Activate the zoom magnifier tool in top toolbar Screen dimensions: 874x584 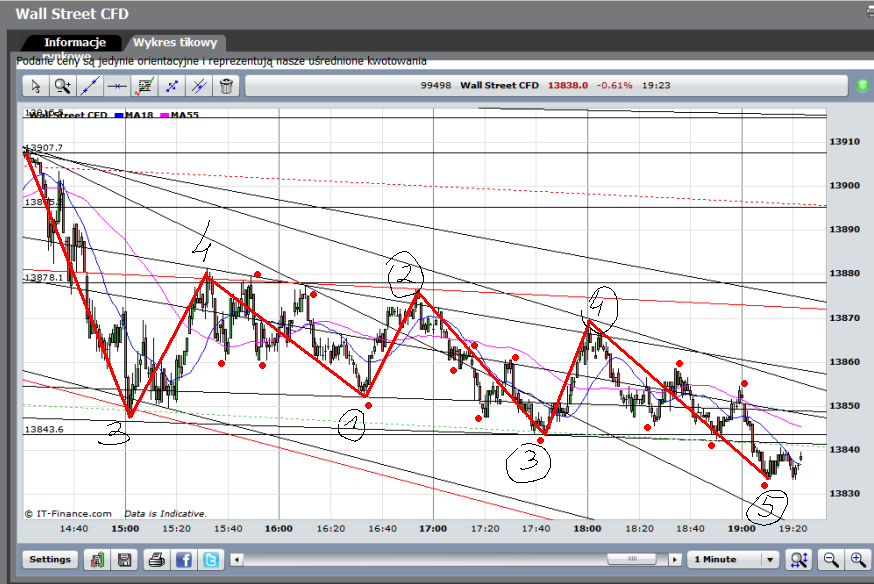62,86
